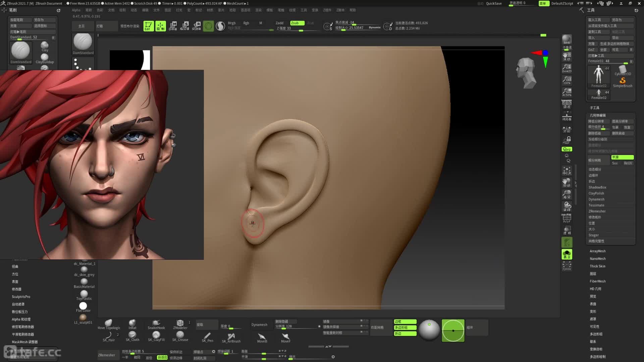The height and width of the screenshot is (362, 644).
Task: Select the DamStandard brush thumbnail
Action: pyautogui.click(x=21, y=52)
